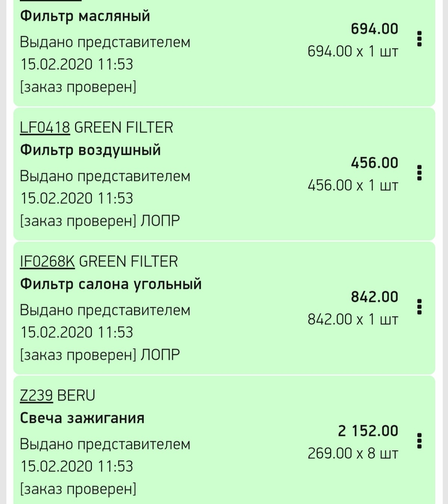
Task: Open three-dot menu for Фильтр масляный
Action: click(x=419, y=39)
